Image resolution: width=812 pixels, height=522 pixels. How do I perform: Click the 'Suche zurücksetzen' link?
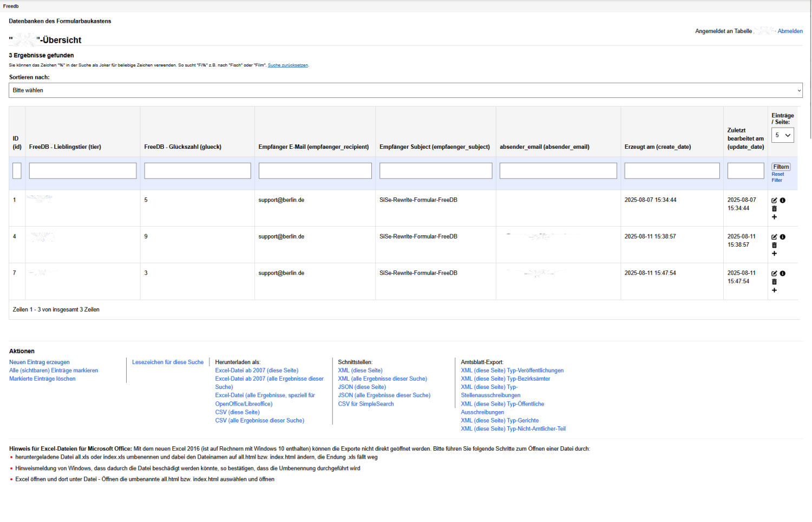click(x=287, y=65)
